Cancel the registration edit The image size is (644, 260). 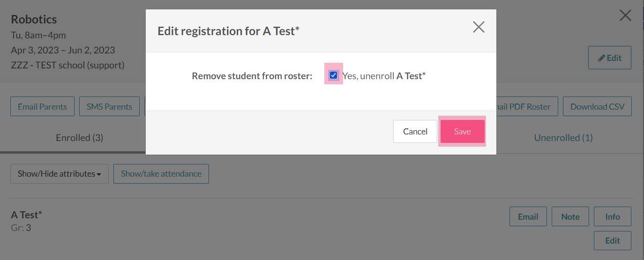[x=415, y=132]
